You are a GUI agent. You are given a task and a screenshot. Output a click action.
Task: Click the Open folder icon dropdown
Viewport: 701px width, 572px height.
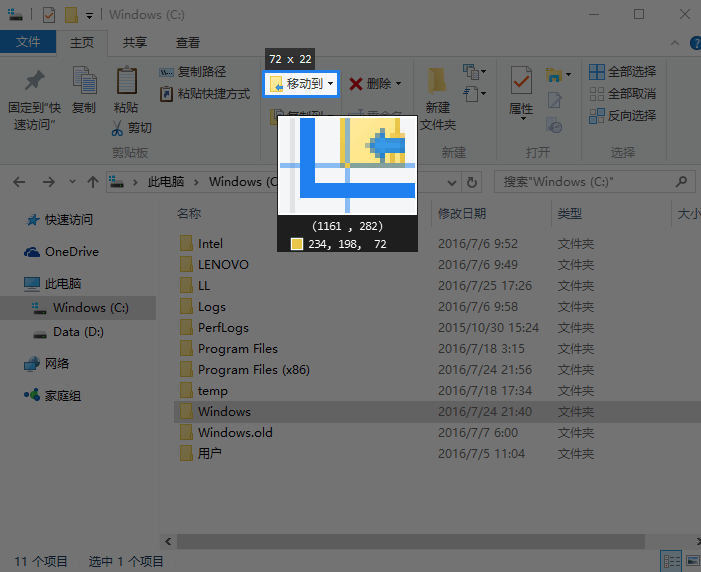click(x=558, y=75)
